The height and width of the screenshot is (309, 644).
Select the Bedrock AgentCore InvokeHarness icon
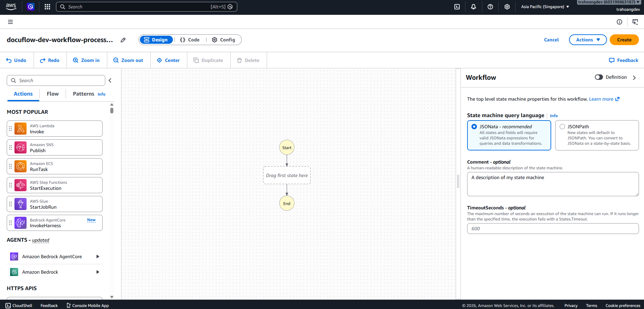click(21, 223)
